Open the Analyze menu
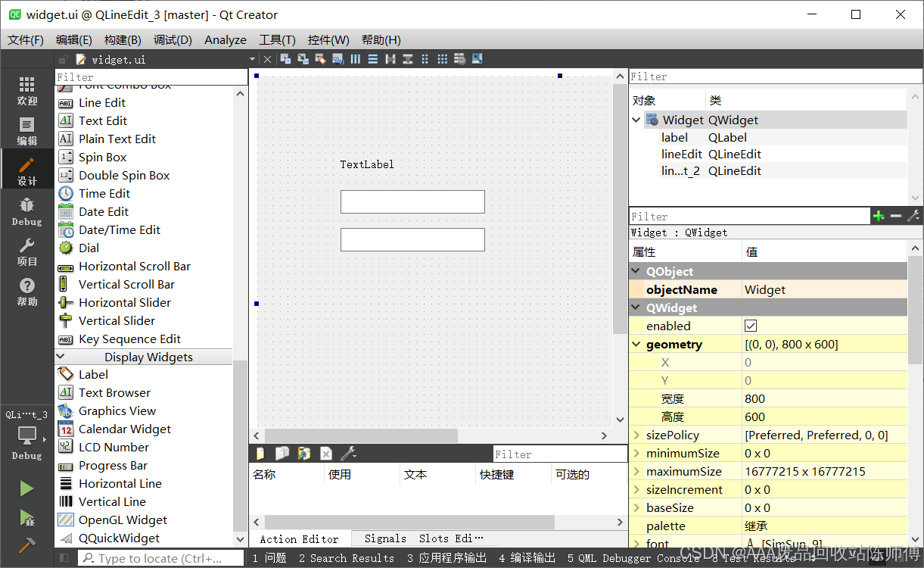The image size is (924, 568). coord(226,39)
